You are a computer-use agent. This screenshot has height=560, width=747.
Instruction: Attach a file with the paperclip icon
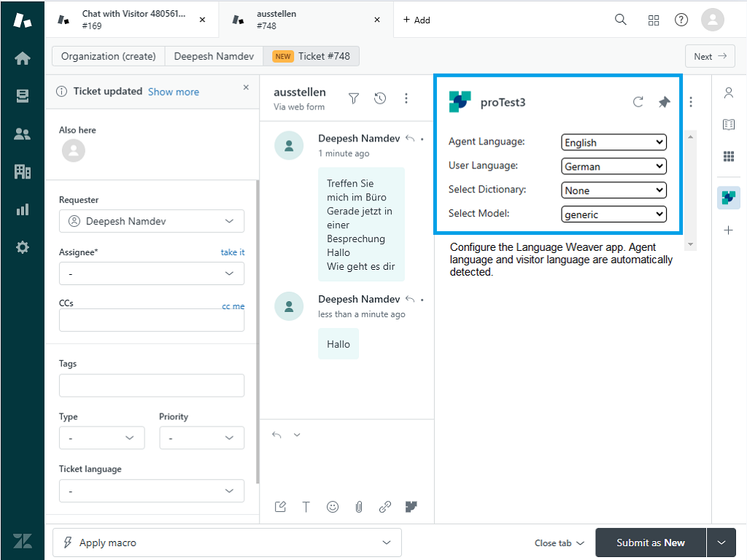[x=359, y=507]
